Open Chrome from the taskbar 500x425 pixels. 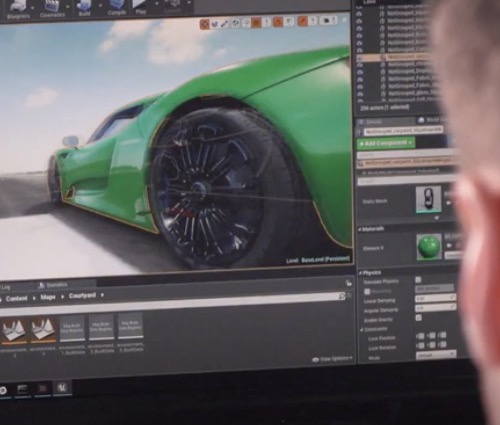3,390
